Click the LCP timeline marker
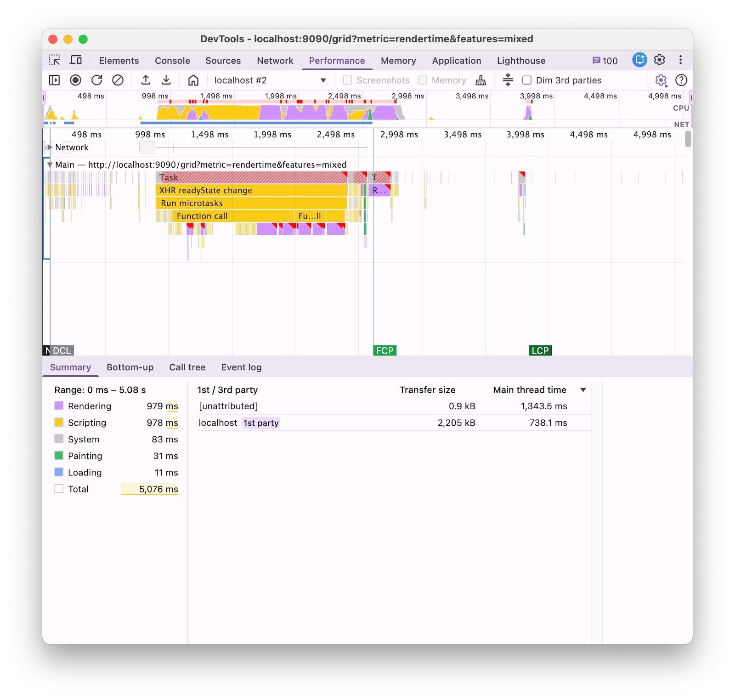 point(540,350)
